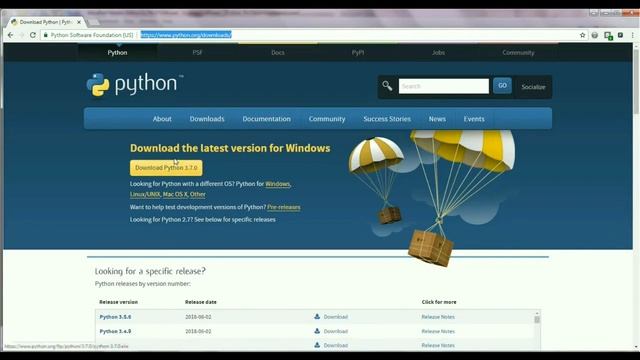Follow the Windows OS link
This screenshot has width=640, height=360.
click(x=278, y=184)
